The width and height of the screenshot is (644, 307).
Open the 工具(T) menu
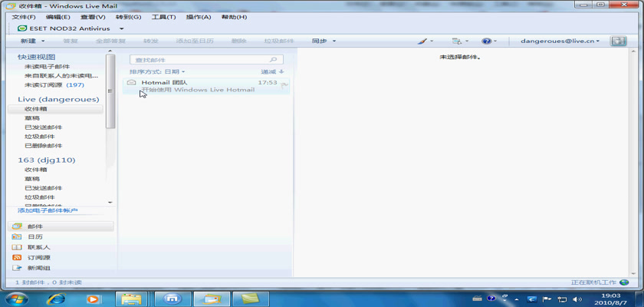pos(163,17)
